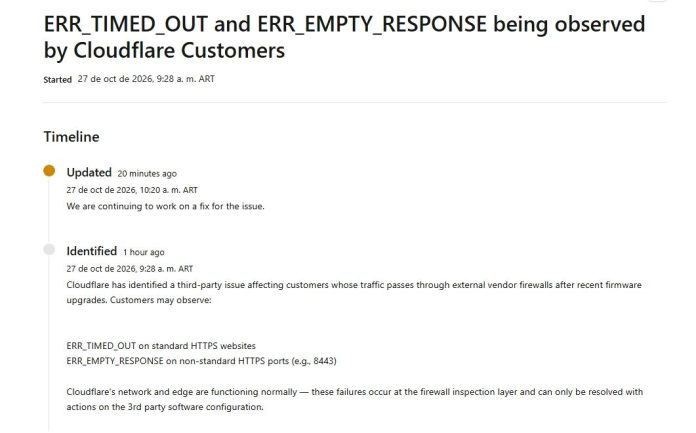The width and height of the screenshot is (696, 433).
Task: Click the gray Identified status dot
Action: [49, 250]
